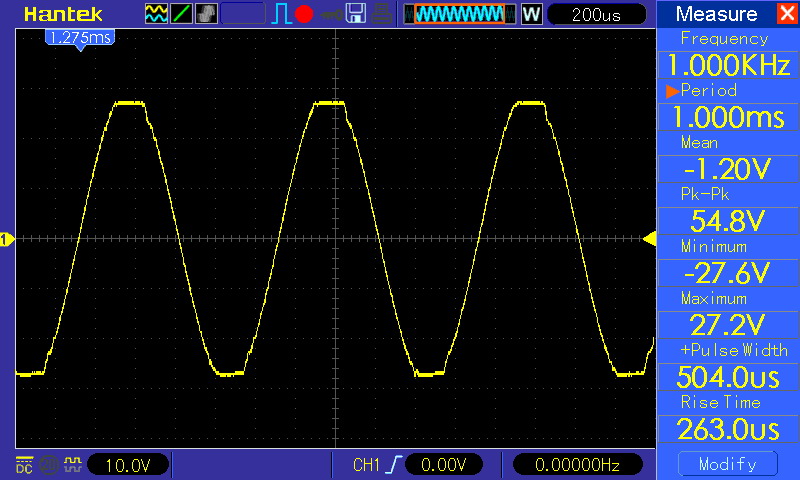The height and width of the screenshot is (480, 800).
Task: Click the gray key lock icon
Action: (x=332, y=14)
